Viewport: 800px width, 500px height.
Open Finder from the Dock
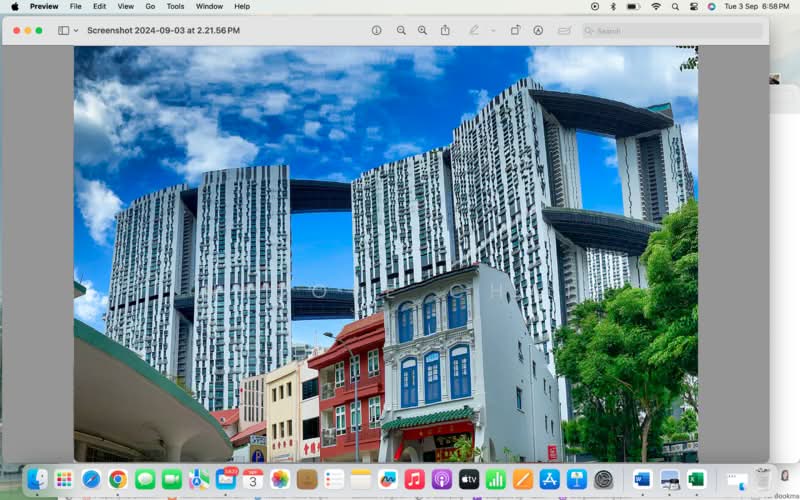(37, 480)
